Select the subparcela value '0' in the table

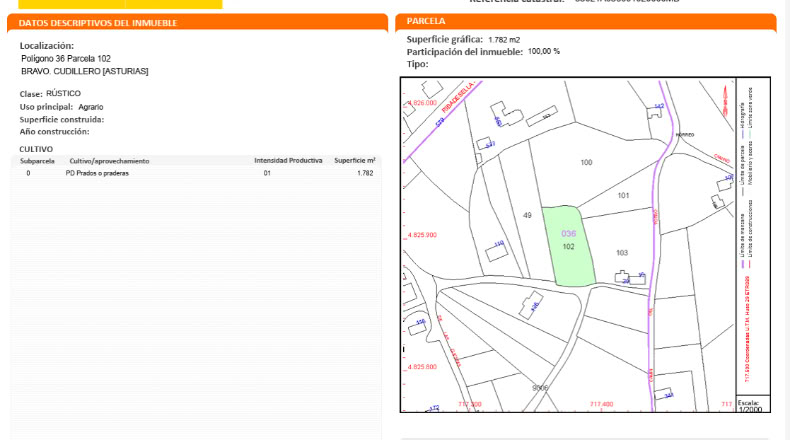[x=28, y=173]
